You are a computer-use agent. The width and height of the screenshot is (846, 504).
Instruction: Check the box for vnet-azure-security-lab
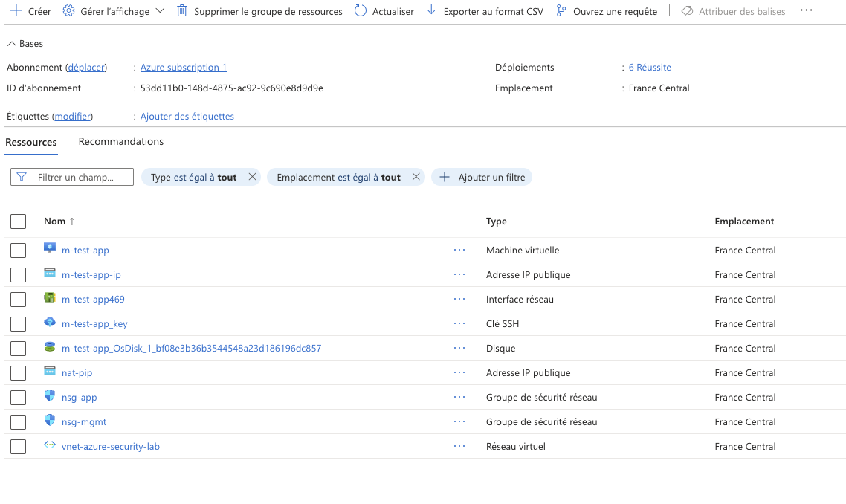pyautogui.click(x=19, y=447)
